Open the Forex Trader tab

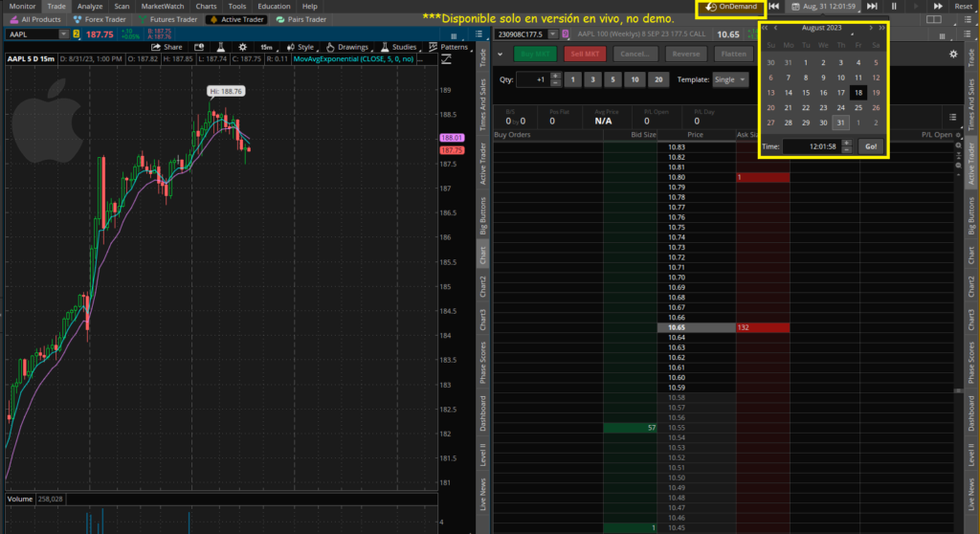tap(100, 19)
